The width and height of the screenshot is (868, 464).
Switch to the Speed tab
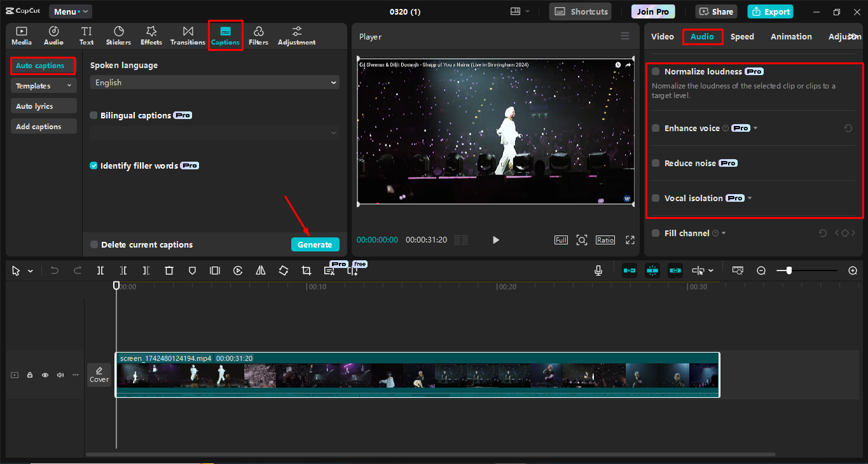pos(741,36)
